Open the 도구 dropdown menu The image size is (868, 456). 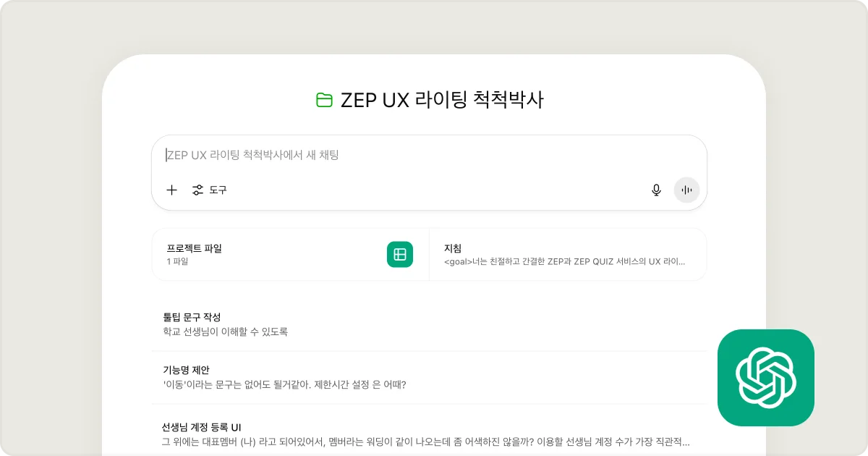[210, 190]
